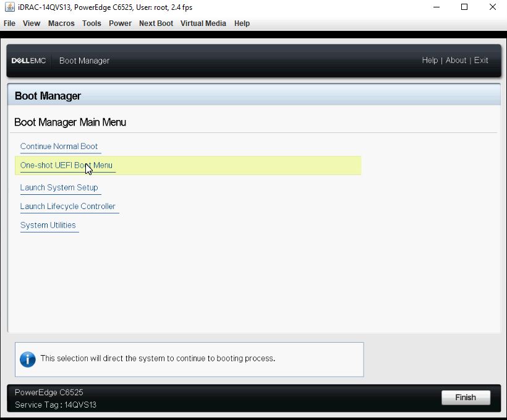Open the Next Boot menu

(156, 24)
